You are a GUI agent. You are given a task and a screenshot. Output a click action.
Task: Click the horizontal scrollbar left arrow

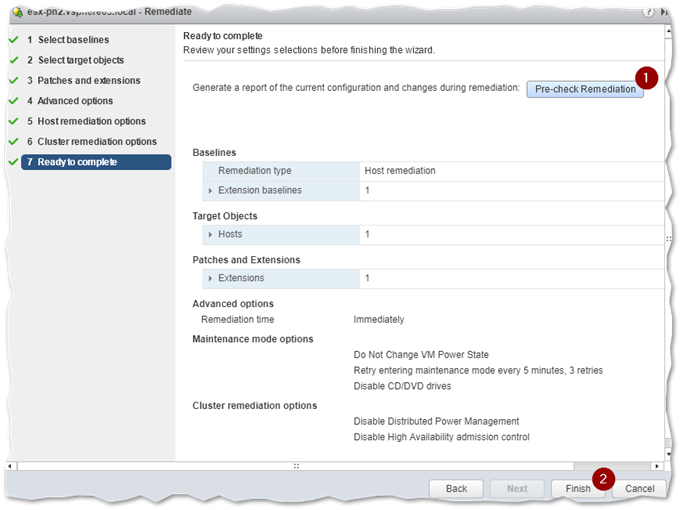coord(10,466)
